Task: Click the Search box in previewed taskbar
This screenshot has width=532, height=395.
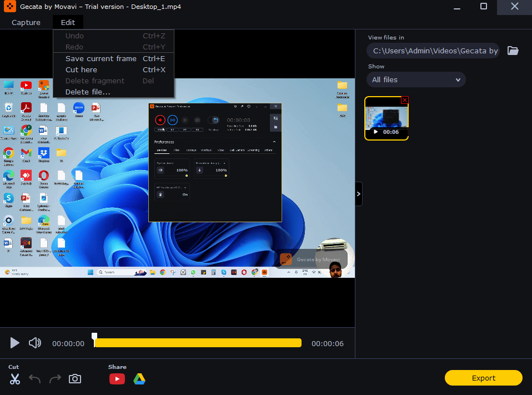Action: [122, 272]
